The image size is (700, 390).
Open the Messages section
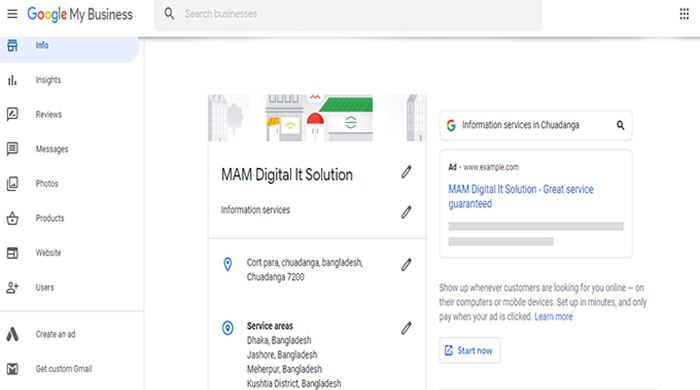[52, 149]
